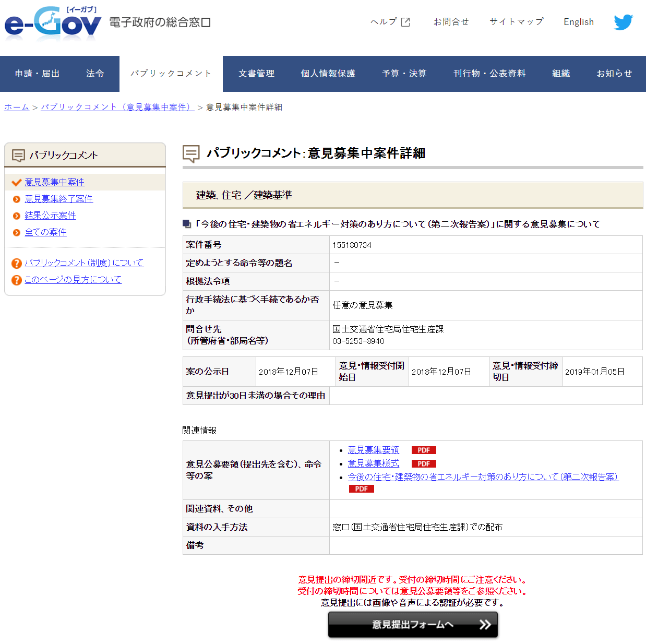Viewport: 646px width, 644px height.
Task: Click the question mark icon beside このページの見方について
Action: click(x=17, y=280)
